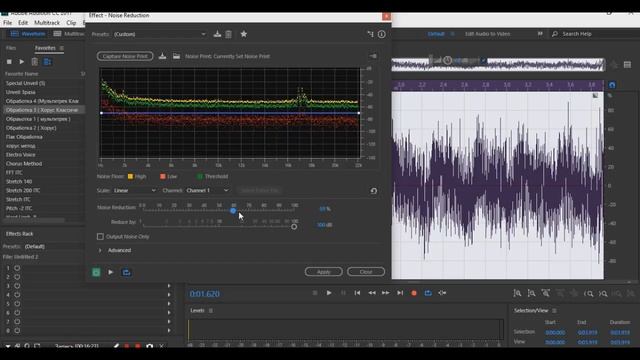Open the workspace overflow chevron
The image size is (640, 360).
point(540,34)
